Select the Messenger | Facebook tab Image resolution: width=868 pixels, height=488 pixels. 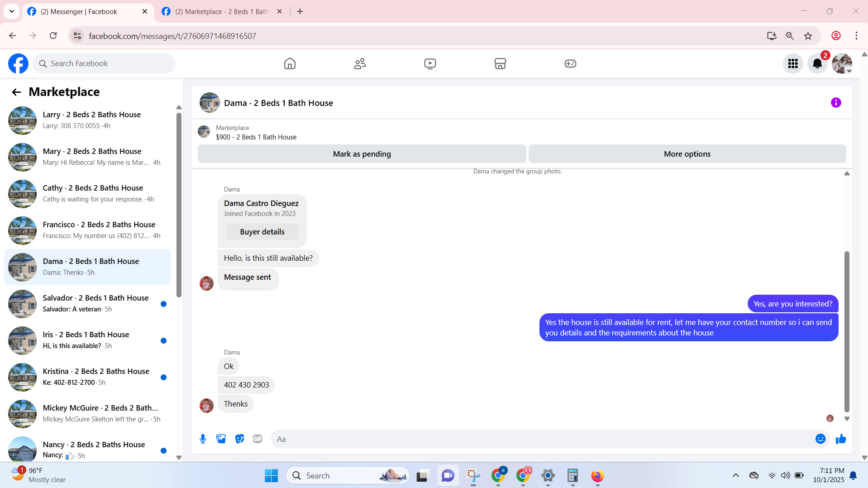click(x=78, y=12)
